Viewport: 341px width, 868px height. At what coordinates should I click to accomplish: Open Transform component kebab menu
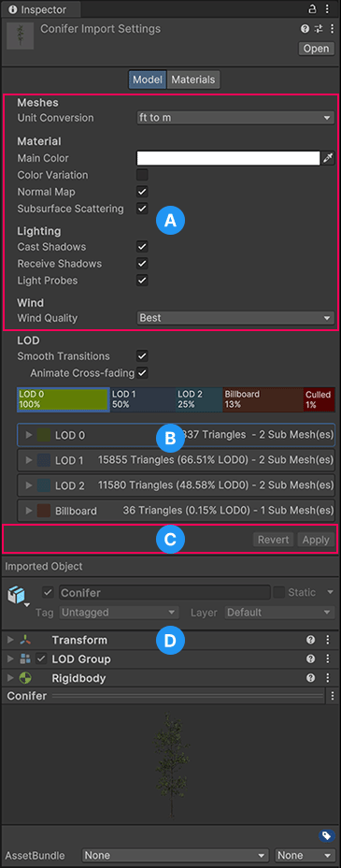[x=328, y=640]
